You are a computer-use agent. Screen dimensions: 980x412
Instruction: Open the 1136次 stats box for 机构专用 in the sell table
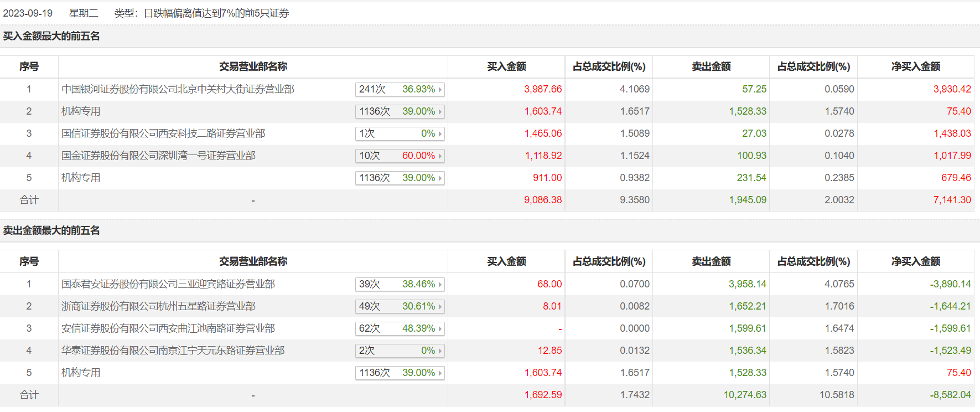400,373
